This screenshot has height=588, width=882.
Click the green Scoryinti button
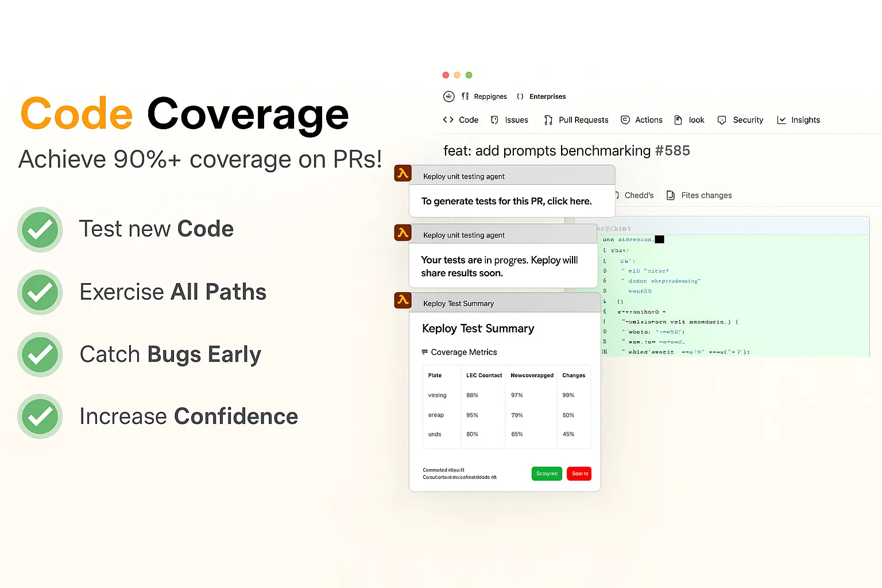point(547,474)
